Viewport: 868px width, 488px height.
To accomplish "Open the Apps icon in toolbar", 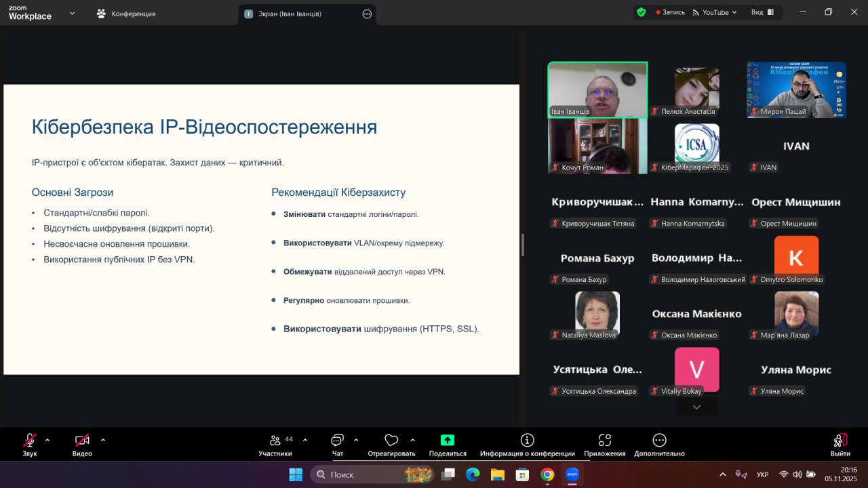I will point(605,441).
